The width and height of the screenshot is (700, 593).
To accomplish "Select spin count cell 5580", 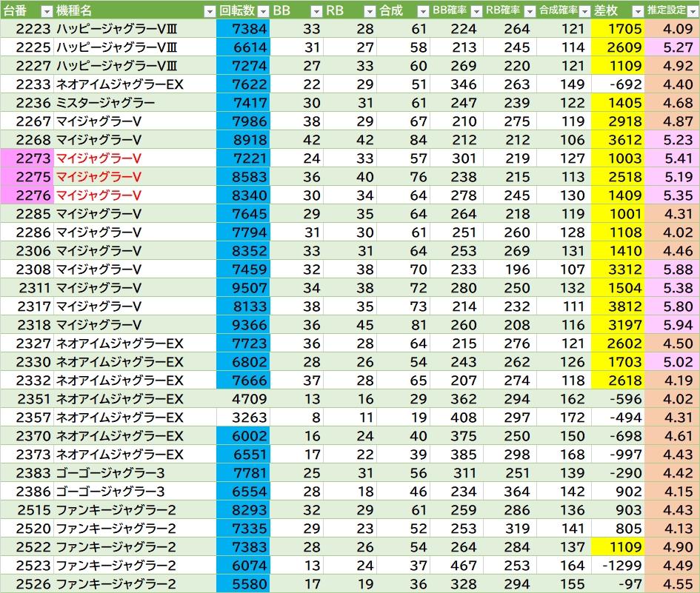I will 243,583.
